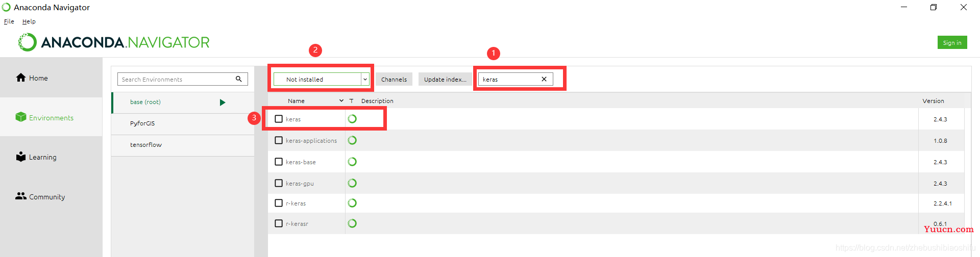Check the keras-applications package checkbox
Viewport: 980px width, 257px height.
279,140
